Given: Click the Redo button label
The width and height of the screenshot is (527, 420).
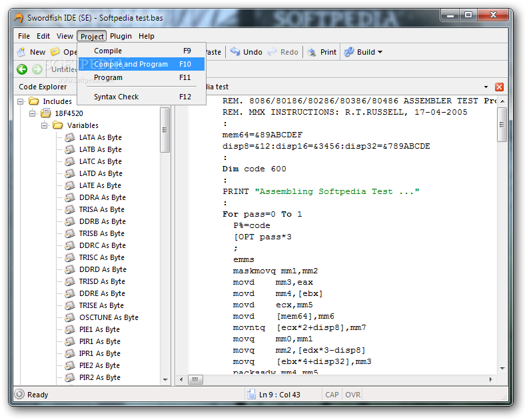Looking at the screenshot, I should [289, 52].
